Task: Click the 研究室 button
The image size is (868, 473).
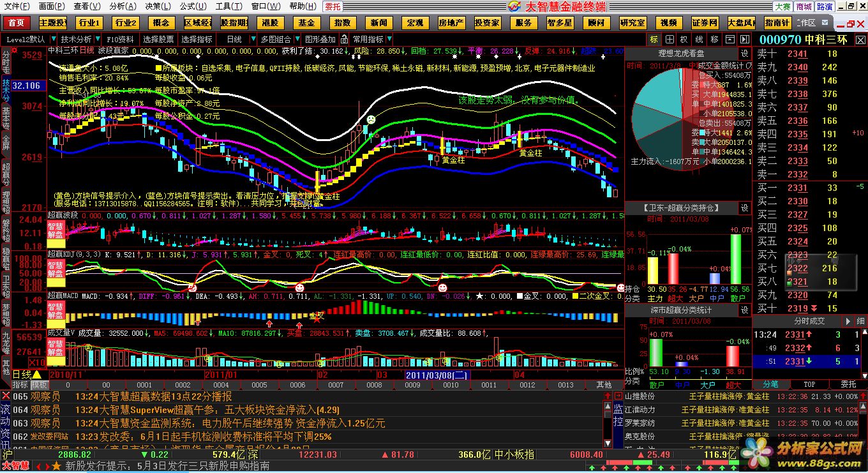Action: (x=632, y=23)
